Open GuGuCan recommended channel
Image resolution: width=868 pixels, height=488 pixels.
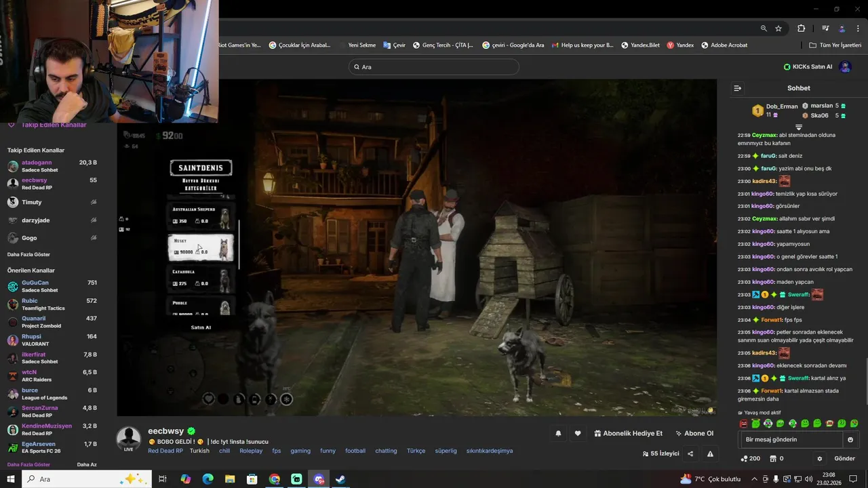point(52,286)
